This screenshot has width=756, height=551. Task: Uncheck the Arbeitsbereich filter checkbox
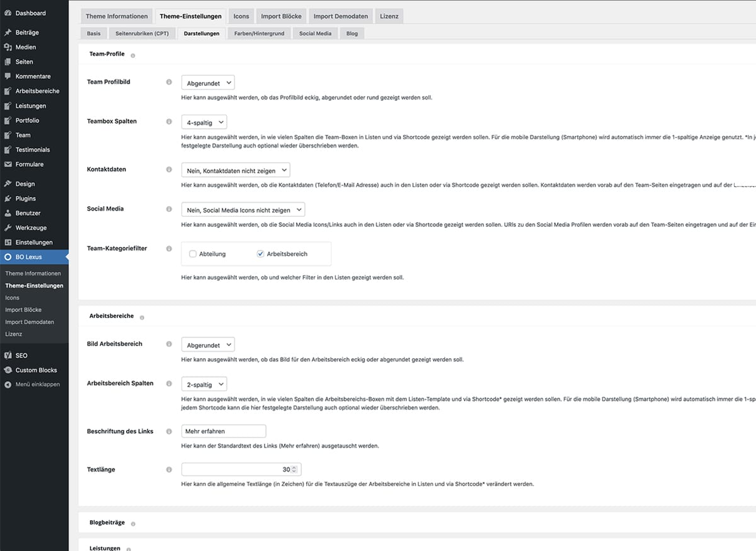[260, 254]
